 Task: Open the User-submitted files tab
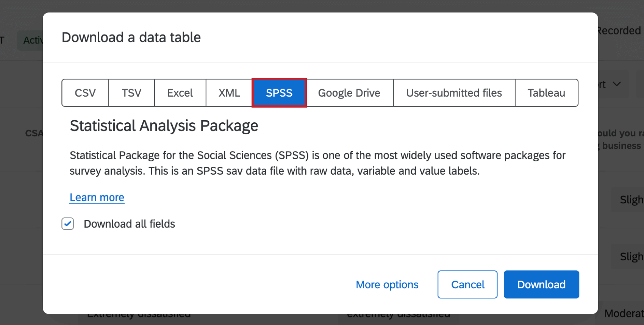454,93
